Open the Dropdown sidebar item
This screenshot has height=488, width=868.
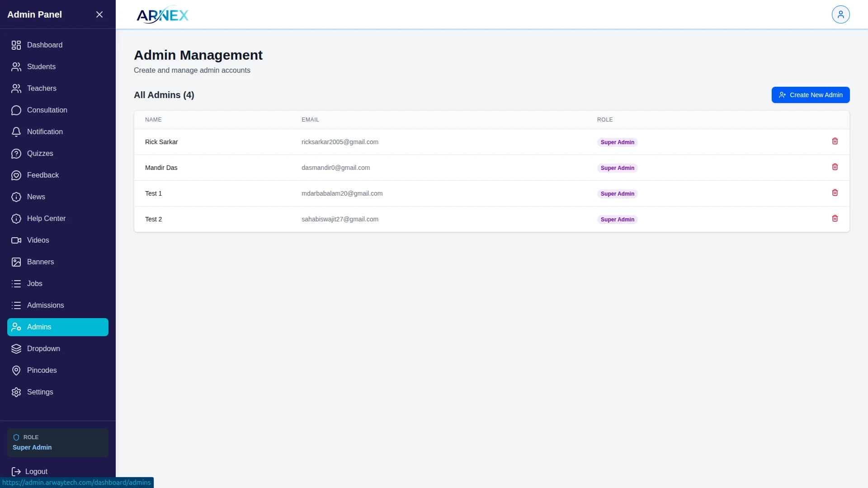[x=43, y=349]
